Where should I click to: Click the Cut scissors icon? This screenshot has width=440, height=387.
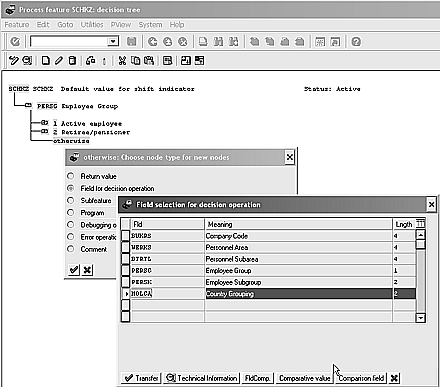click(x=122, y=60)
